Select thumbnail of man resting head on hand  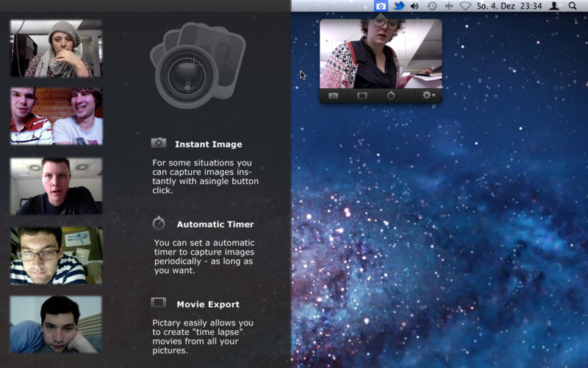tap(56, 325)
